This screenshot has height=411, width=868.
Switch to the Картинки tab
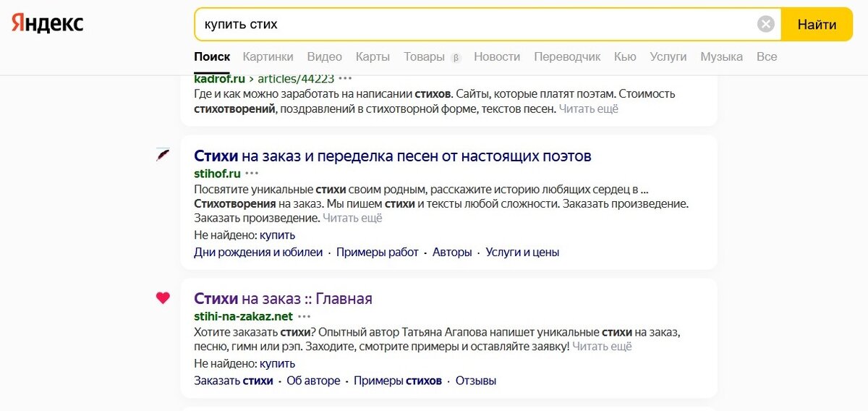tap(268, 56)
